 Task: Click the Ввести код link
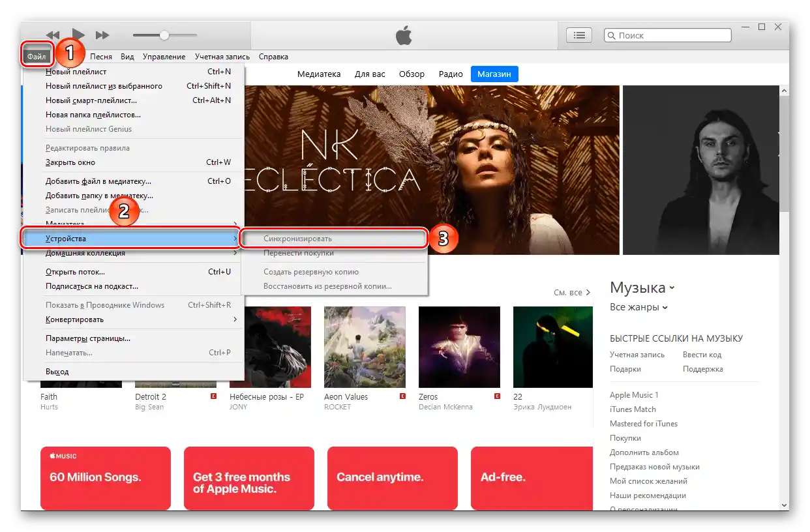702,355
